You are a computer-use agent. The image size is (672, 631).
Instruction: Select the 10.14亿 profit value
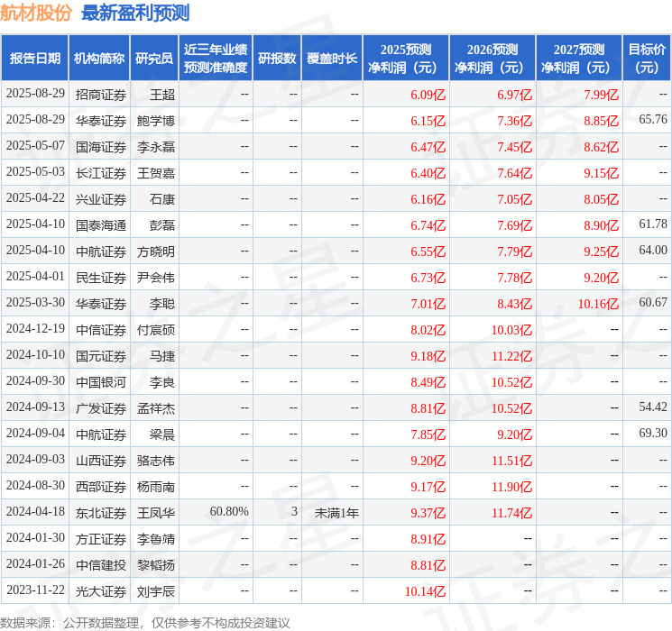pos(425,590)
